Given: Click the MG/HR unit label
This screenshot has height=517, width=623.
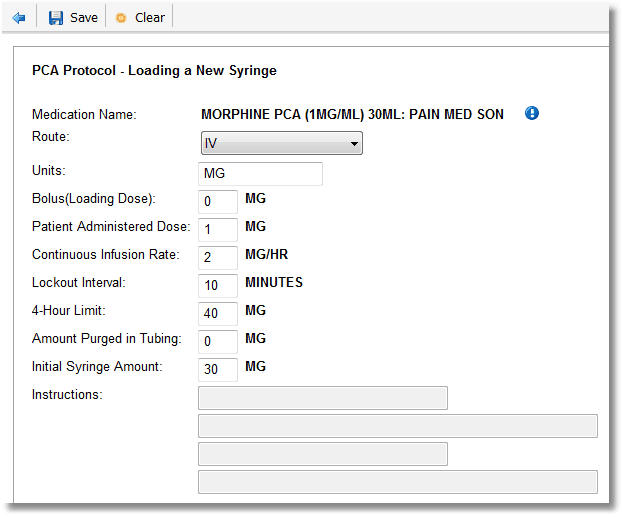Looking at the screenshot, I should click(266, 254).
